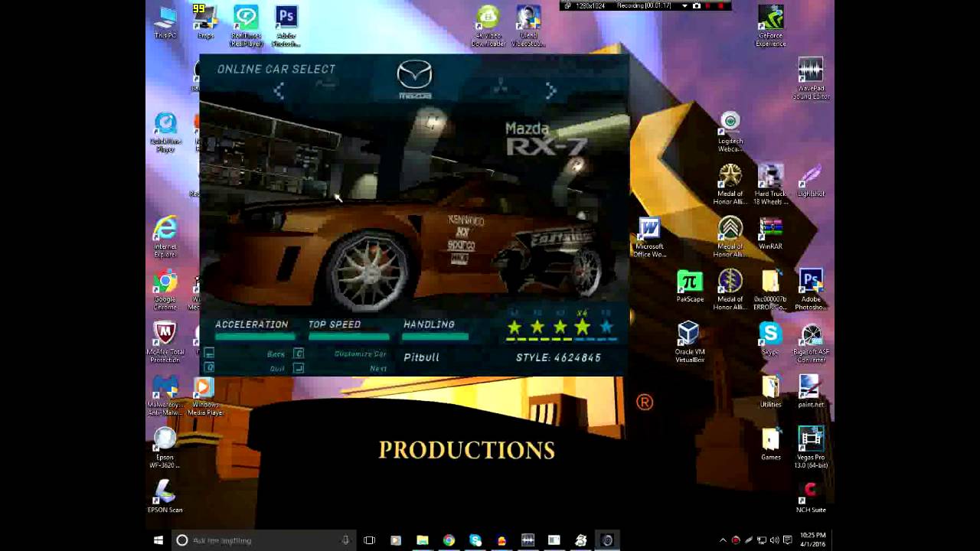
Task: Open Oracle VM VirtualBox shortcut
Action: (x=690, y=342)
